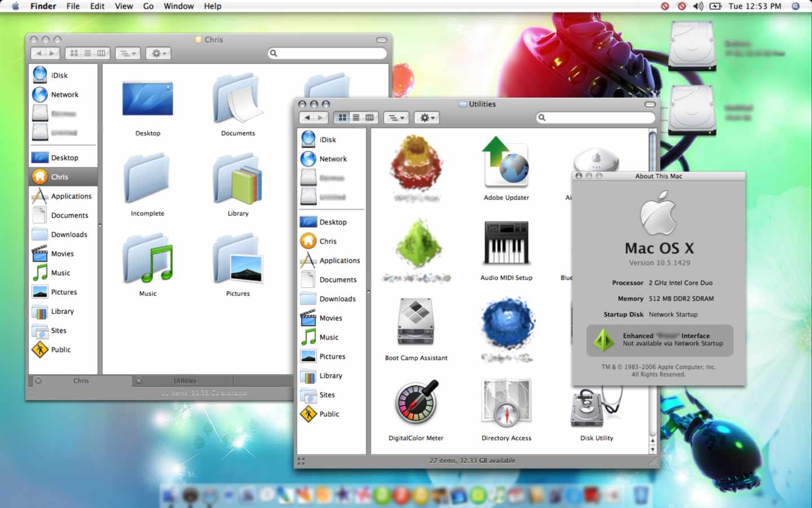Go forward in the Chris window
This screenshot has height=508, width=812.
point(52,53)
